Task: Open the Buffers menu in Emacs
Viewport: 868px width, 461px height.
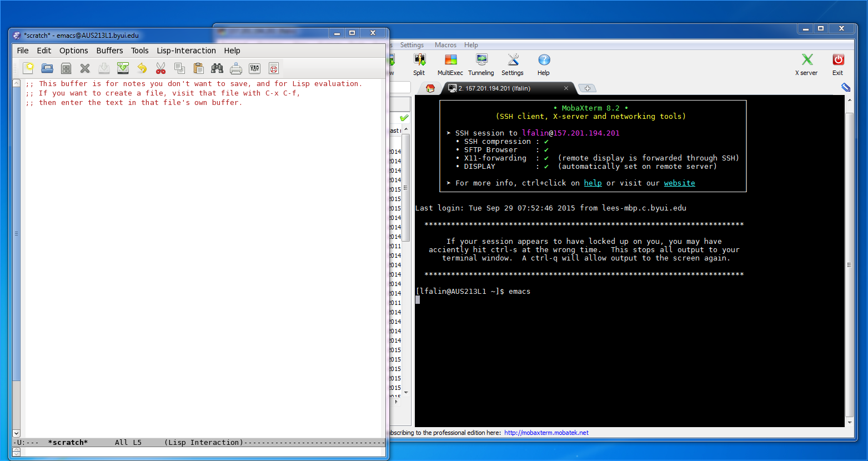Action: (109, 51)
